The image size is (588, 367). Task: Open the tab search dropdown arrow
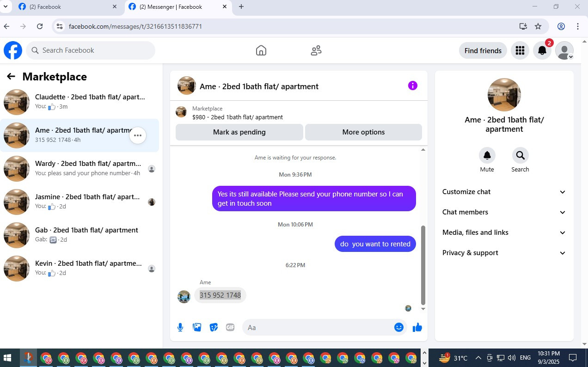(5, 6)
